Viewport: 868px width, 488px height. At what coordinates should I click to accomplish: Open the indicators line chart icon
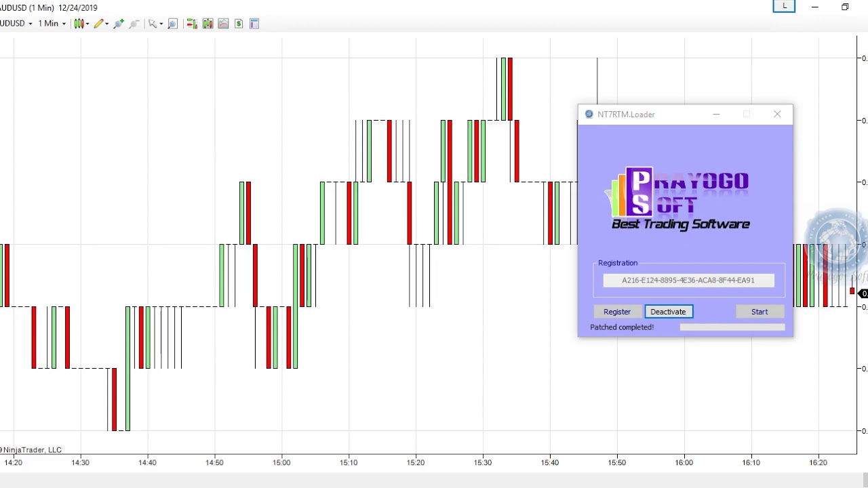pyautogui.click(x=223, y=24)
